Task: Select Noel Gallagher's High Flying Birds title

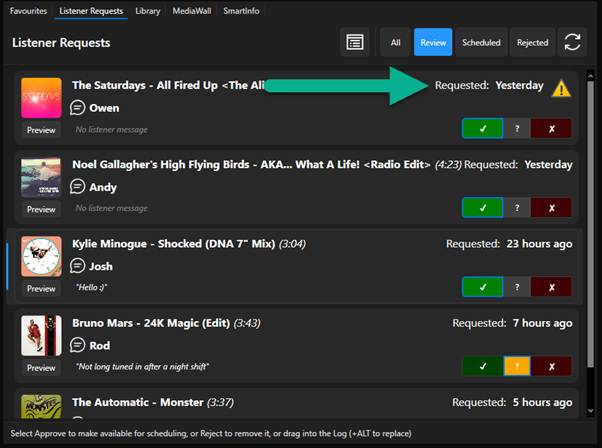Action: (x=251, y=165)
